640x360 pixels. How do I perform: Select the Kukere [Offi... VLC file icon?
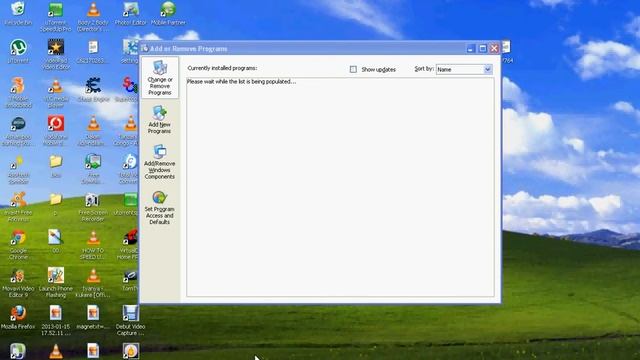93,282
